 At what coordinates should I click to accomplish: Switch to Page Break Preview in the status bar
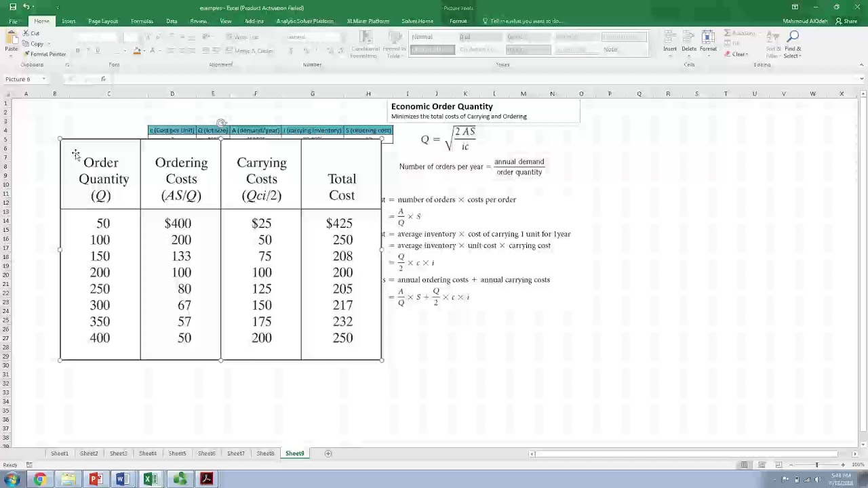tap(778, 465)
